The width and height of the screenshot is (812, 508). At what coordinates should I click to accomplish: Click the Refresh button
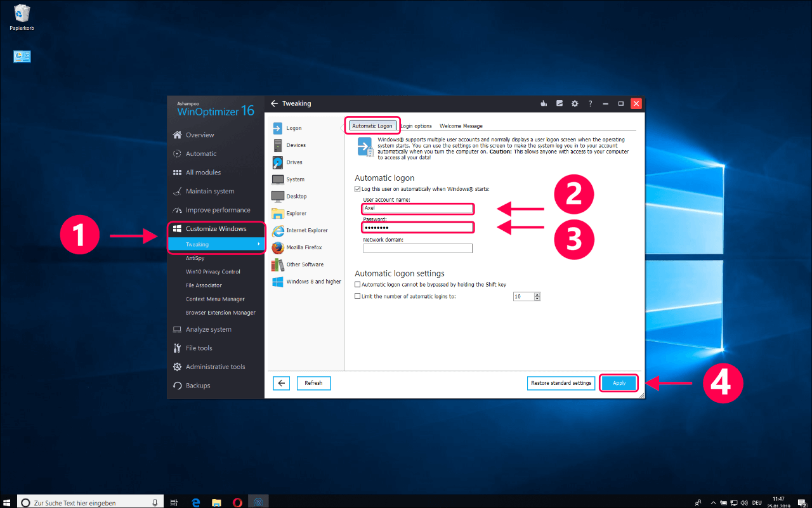pos(313,383)
